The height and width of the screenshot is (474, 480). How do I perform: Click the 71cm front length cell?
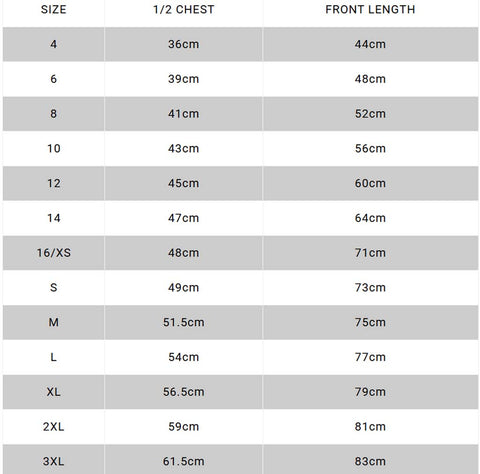370,253
